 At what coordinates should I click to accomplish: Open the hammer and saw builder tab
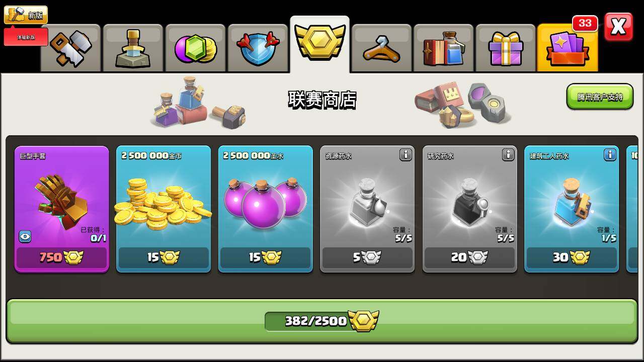tap(71, 48)
